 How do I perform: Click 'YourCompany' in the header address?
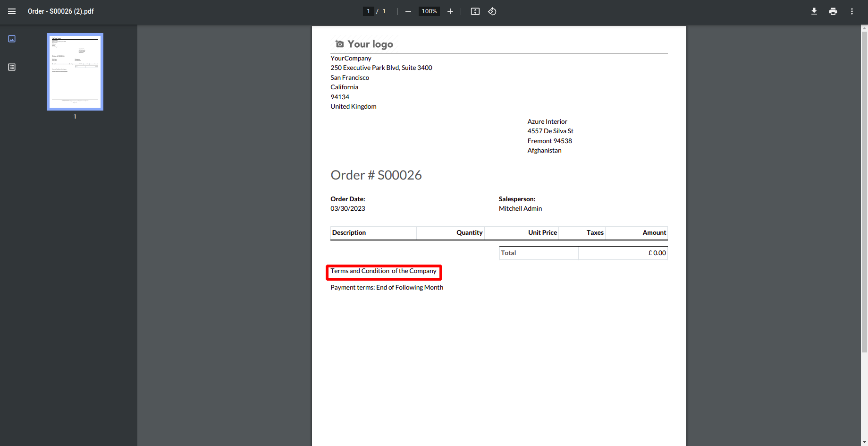coord(351,58)
